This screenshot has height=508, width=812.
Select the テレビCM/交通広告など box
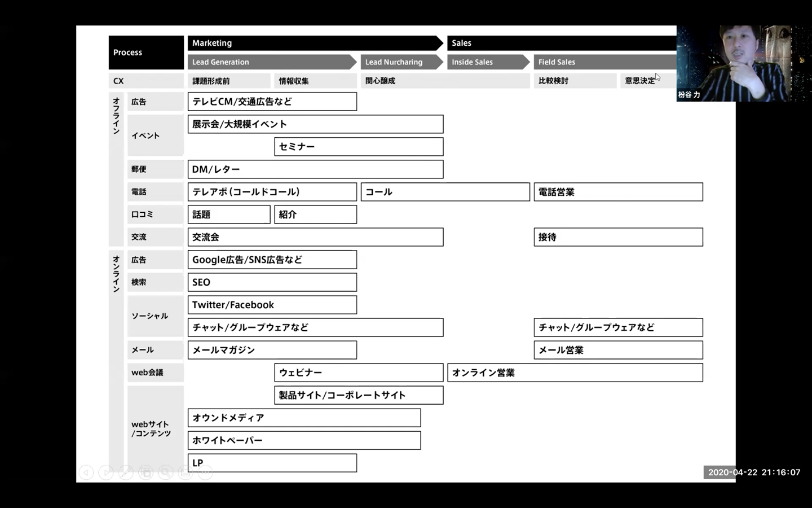pos(272,102)
